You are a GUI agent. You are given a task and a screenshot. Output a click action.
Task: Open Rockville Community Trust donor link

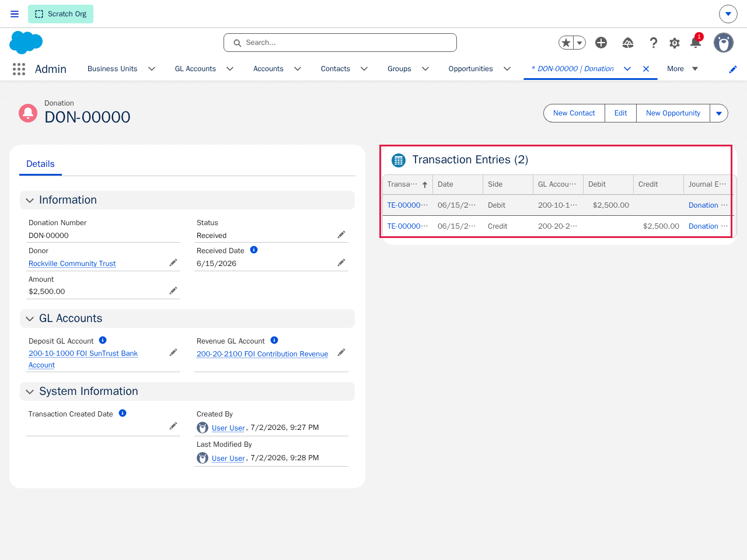[x=72, y=264]
